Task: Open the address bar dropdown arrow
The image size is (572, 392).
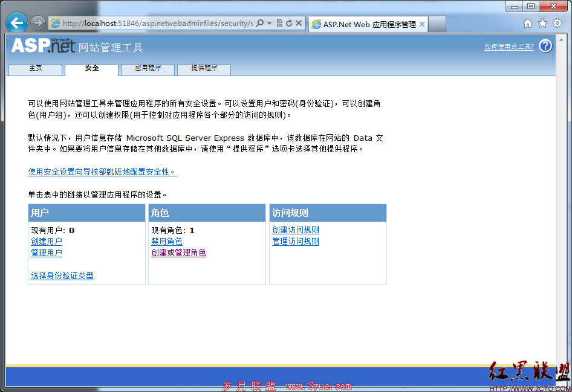Action: point(269,23)
